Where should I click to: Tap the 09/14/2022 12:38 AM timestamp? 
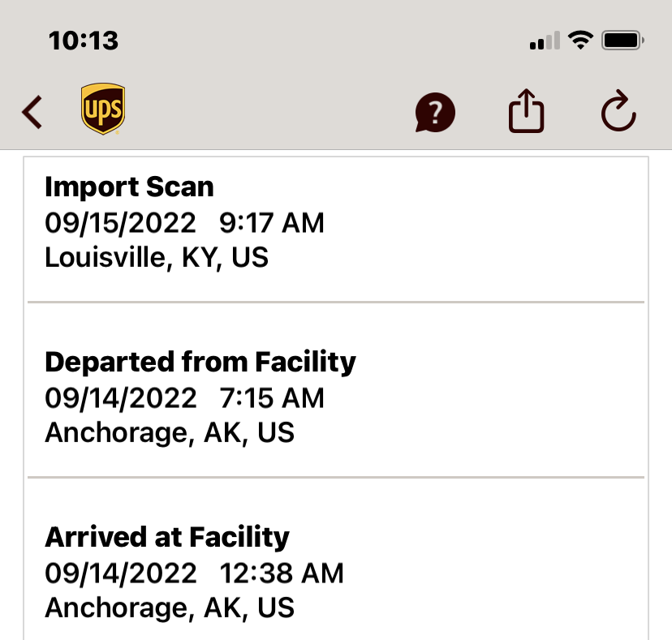point(194,573)
